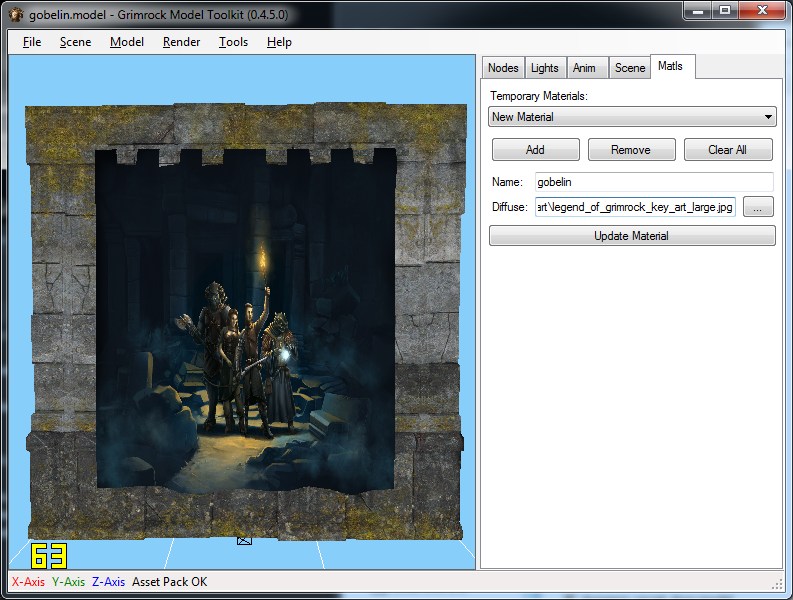Click the Asset Pack OK status text
793x600 pixels.
tap(170, 582)
